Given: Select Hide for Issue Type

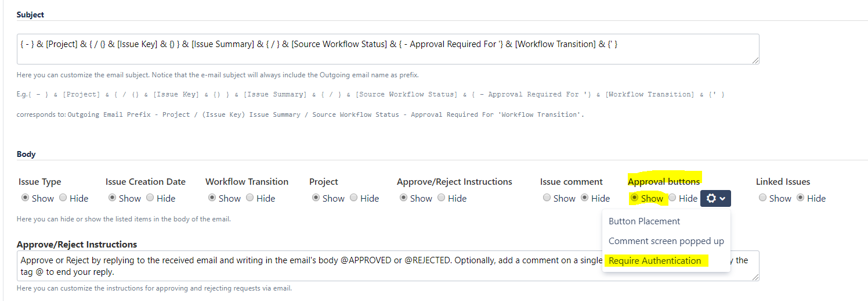Looking at the screenshot, I should click(x=63, y=198).
